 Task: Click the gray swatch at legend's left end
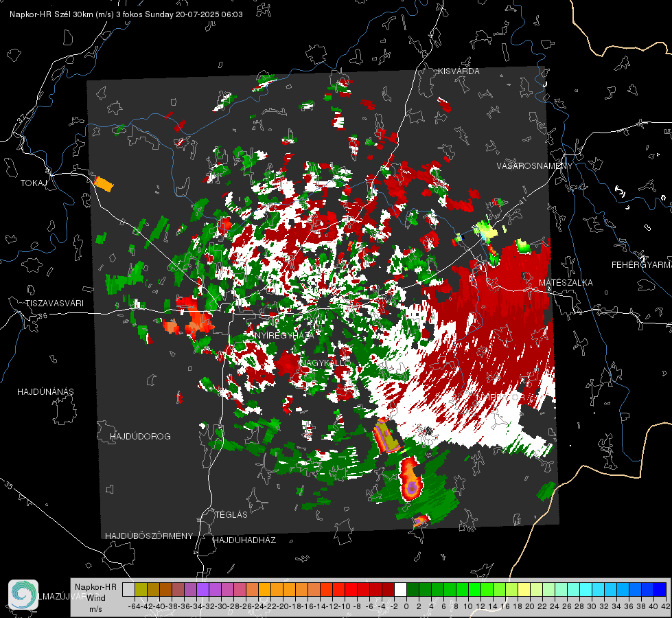128,589
